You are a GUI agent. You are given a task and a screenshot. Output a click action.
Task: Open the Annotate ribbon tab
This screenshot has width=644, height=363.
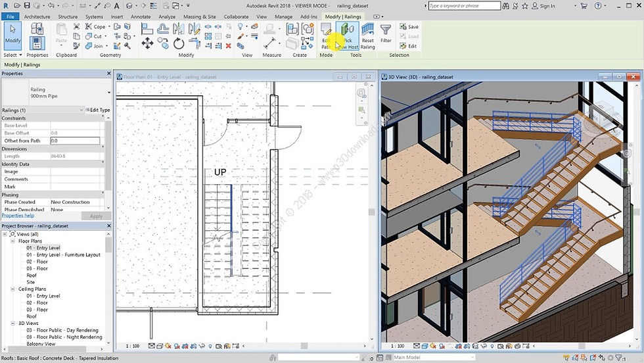141,17
